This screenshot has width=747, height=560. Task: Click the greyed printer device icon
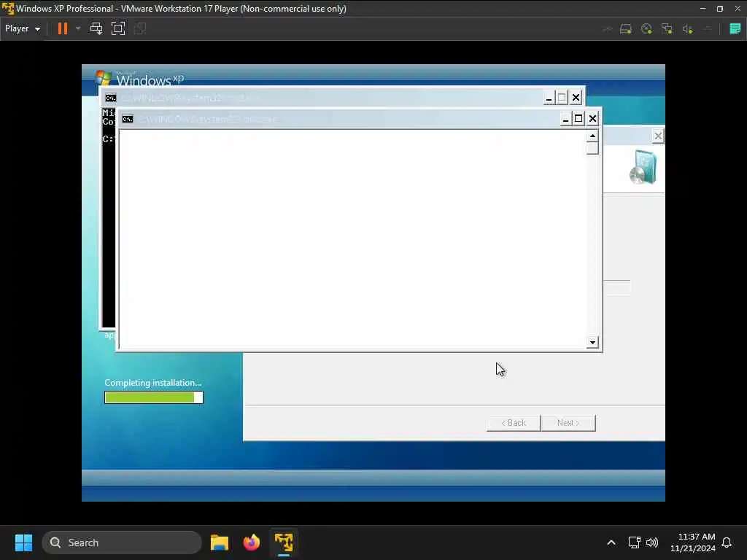pos(708,29)
